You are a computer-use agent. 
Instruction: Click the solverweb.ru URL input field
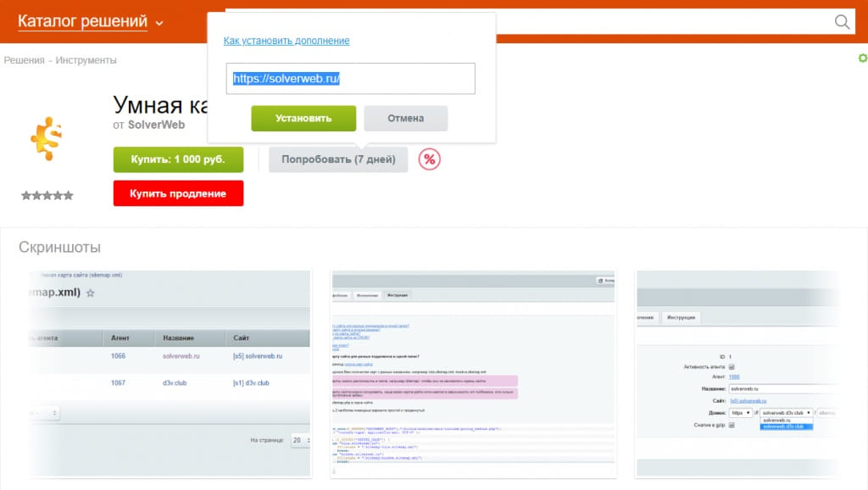click(350, 78)
